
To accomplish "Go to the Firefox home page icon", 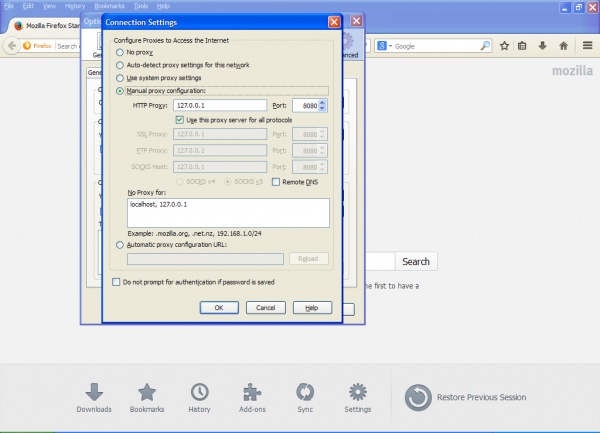I will (x=563, y=46).
